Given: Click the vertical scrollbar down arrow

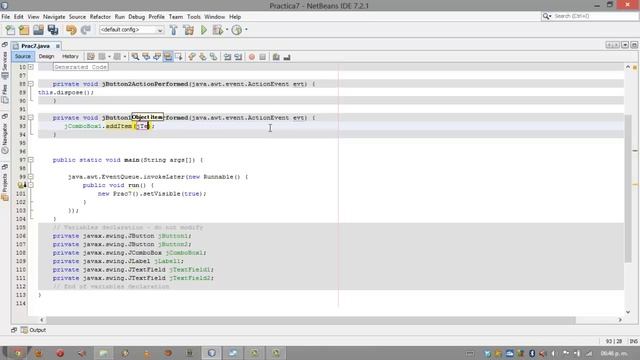Looking at the screenshot, I should pos(628,312).
